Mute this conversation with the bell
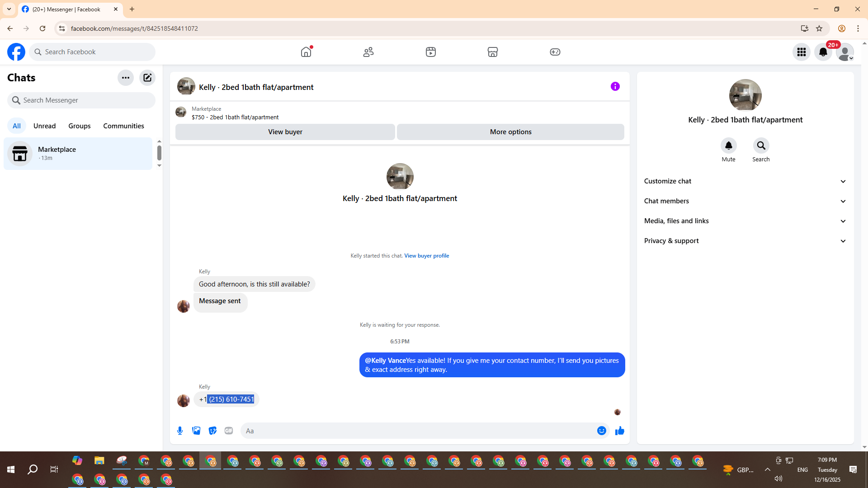The image size is (868, 488). point(729,145)
